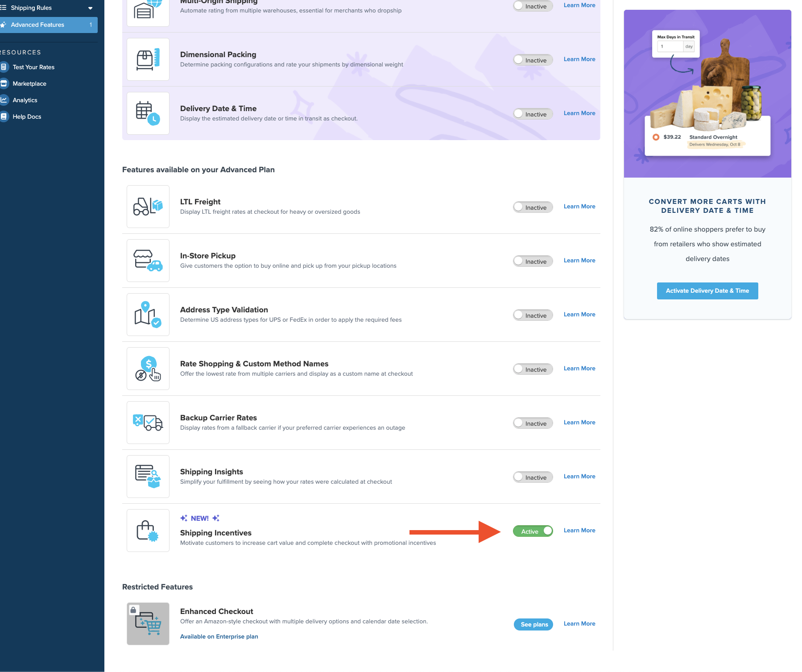Click the Shipping Incentives bag icon
802x672 pixels.
coord(148,531)
